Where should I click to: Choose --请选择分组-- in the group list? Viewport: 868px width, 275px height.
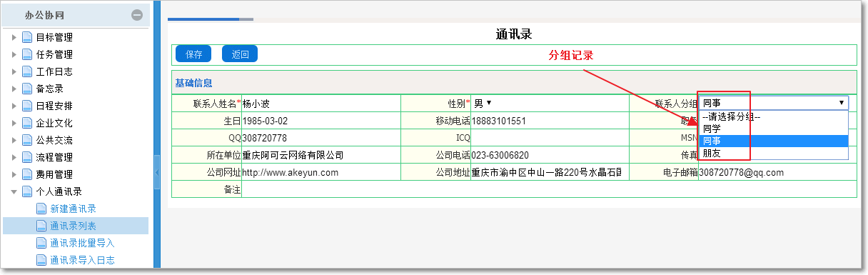[774, 116]
